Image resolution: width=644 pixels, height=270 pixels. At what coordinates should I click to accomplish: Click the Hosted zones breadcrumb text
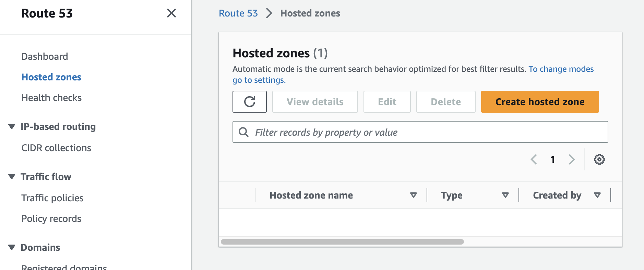(310, 13)
